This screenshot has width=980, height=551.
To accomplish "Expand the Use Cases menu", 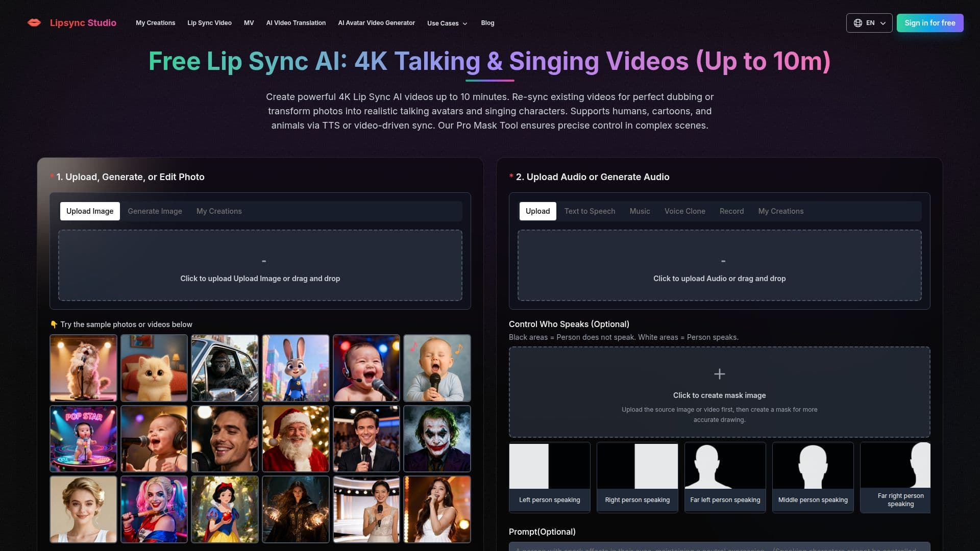I will (x=447, y=23).
